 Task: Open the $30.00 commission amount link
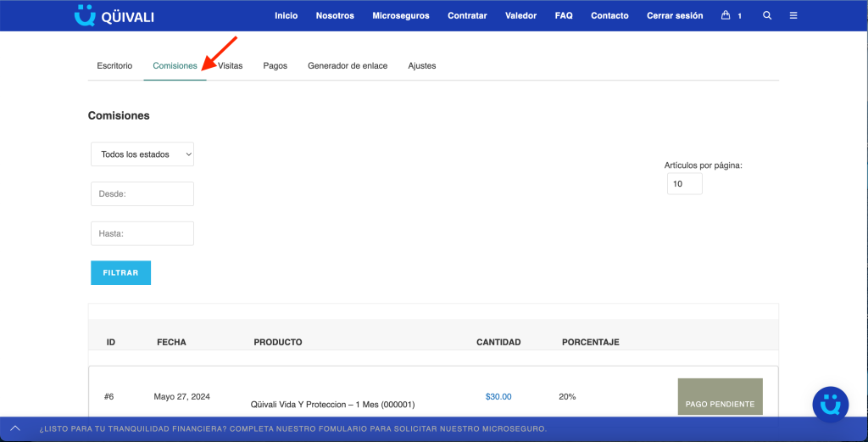click(498, 396)
